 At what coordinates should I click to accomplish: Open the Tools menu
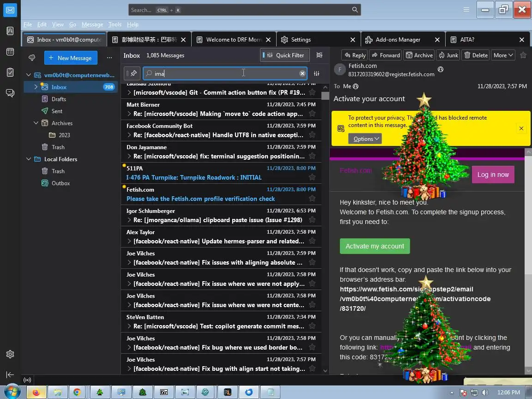[x=115, y=24]
